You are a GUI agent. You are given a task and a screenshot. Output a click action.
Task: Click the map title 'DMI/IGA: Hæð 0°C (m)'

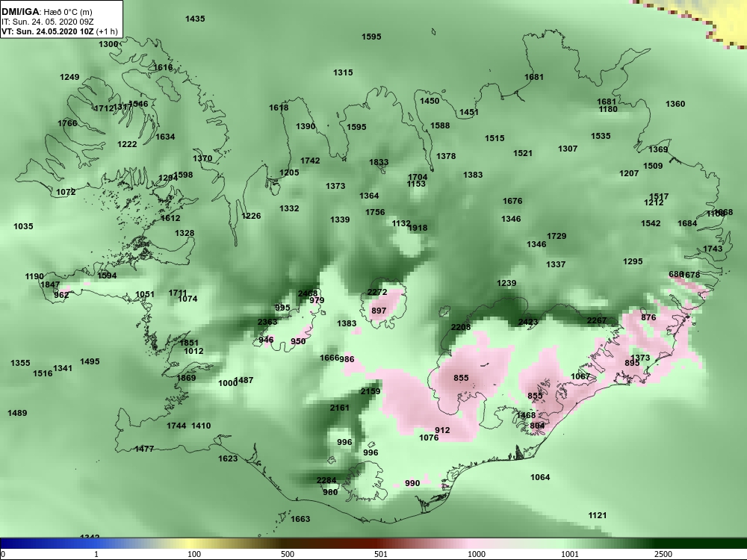tap(46, 12)
